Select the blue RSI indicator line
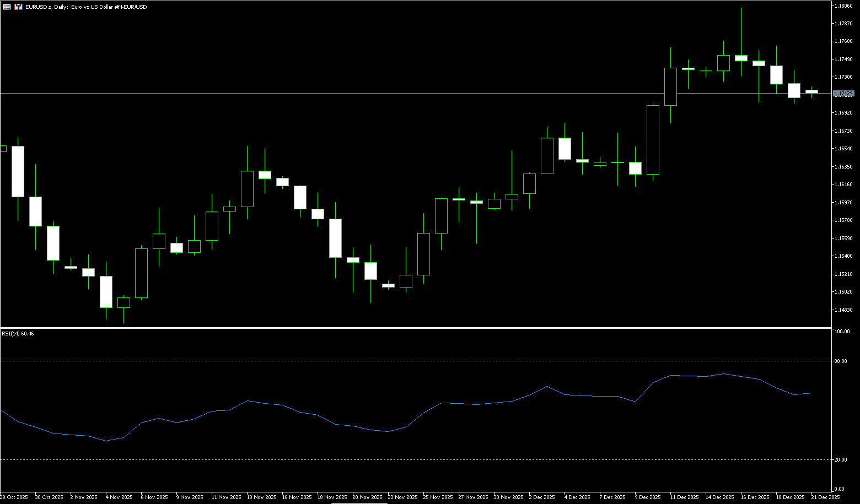 click(x=441, y=403)
